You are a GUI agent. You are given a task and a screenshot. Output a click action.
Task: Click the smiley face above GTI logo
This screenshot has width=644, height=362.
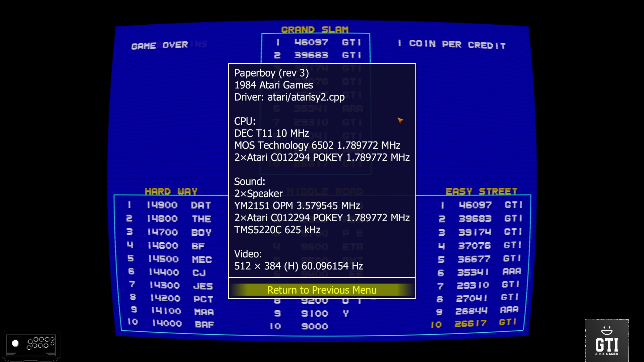coord(606,330)
